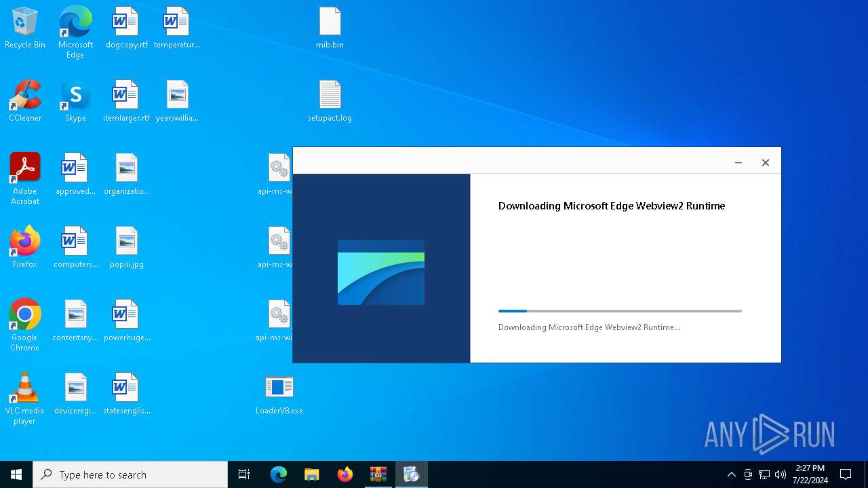Select the organizatio... image file icon
Viewport: 868px width, 488px height.
pos(126,175)
